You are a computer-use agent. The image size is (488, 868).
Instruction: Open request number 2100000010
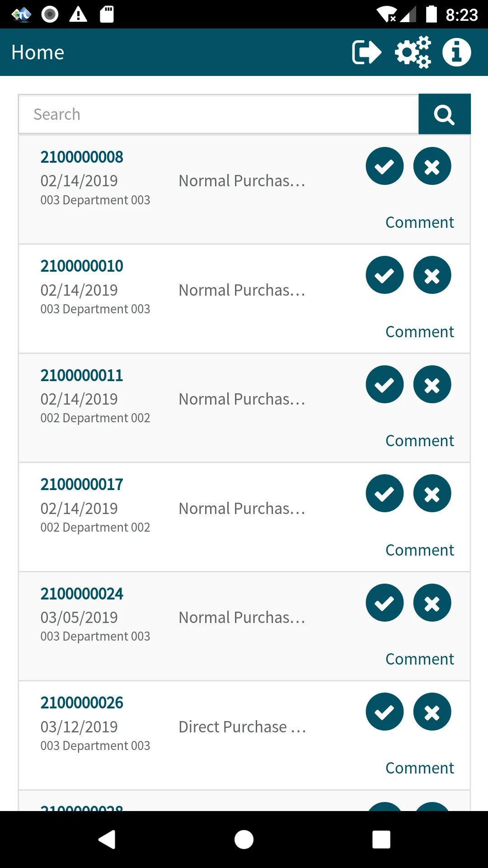(82, 266)
